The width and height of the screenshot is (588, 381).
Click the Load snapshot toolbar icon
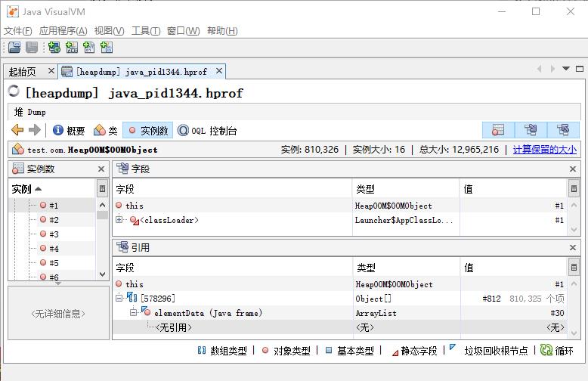tap(14, 48)
